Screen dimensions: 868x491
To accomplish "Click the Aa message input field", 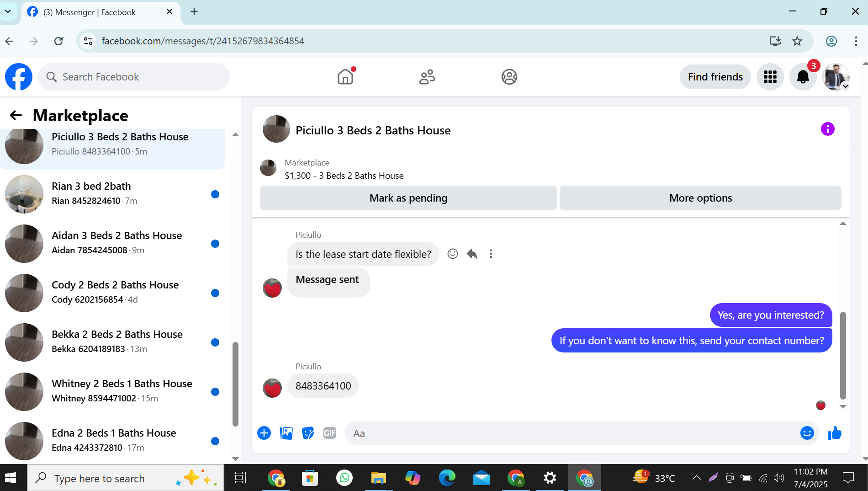I will click(571, 433).
